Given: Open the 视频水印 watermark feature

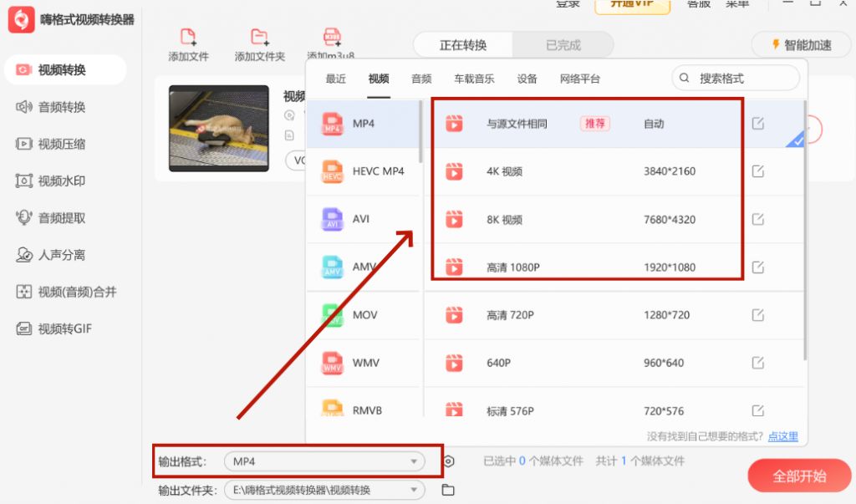Looking at the screenshot, I should pyautogui.click(x=54, y=181).
